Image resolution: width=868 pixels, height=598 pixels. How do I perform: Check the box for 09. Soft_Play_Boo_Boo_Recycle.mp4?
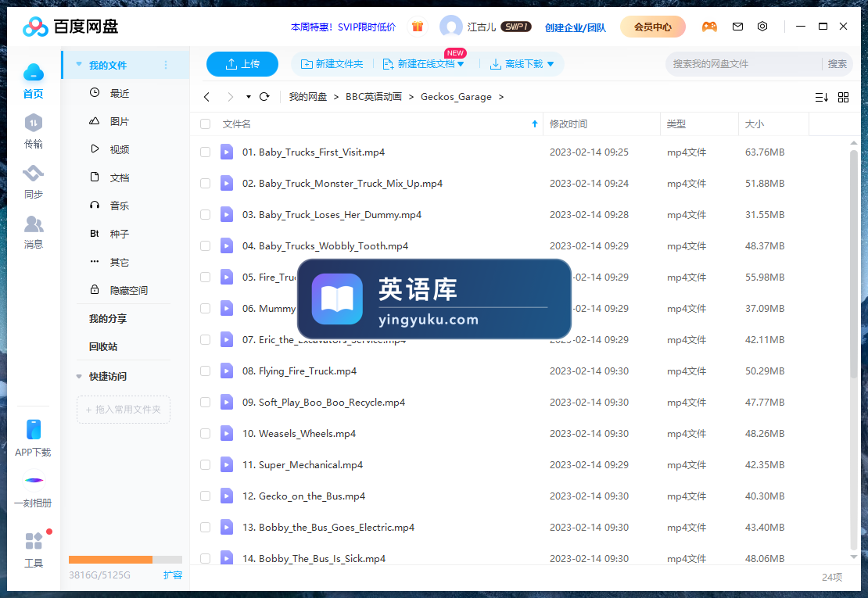click(x=206, y=402)
